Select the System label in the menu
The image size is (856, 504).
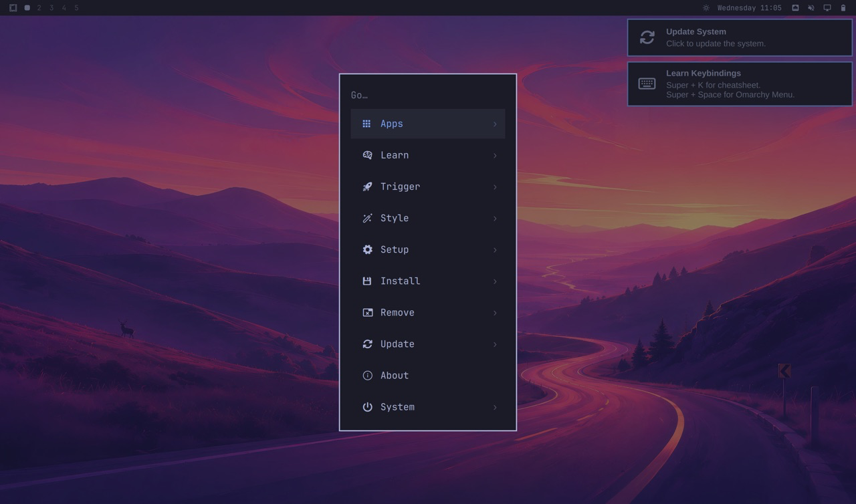(x=397, y=406)
